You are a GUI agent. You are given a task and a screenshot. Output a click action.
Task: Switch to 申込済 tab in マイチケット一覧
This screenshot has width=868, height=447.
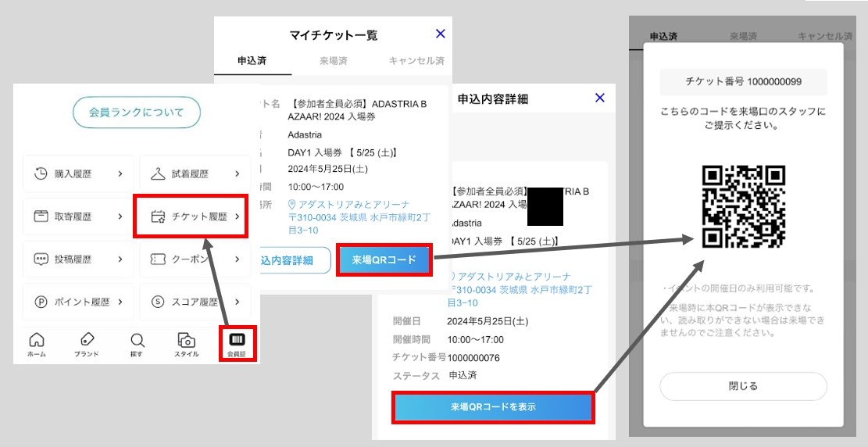click(x=252, y=61)
